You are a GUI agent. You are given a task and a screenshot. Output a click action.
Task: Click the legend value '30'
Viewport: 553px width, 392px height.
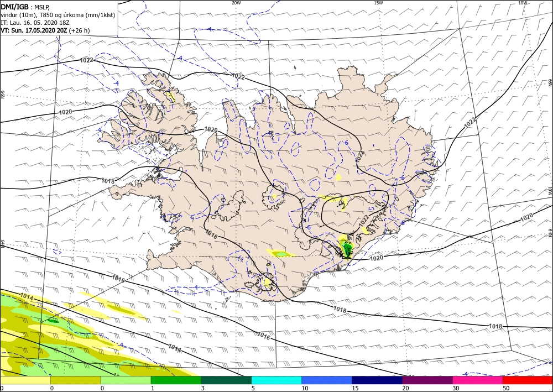tap(456, 388)
